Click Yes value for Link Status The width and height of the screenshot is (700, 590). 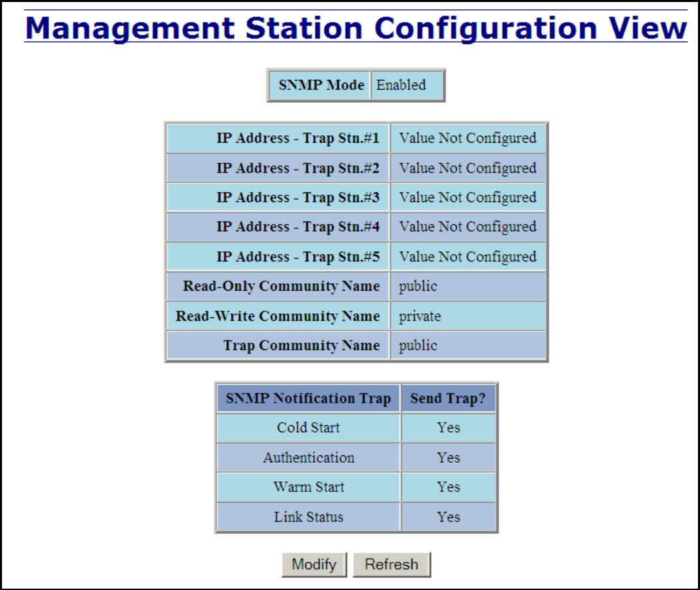point(448,517)
